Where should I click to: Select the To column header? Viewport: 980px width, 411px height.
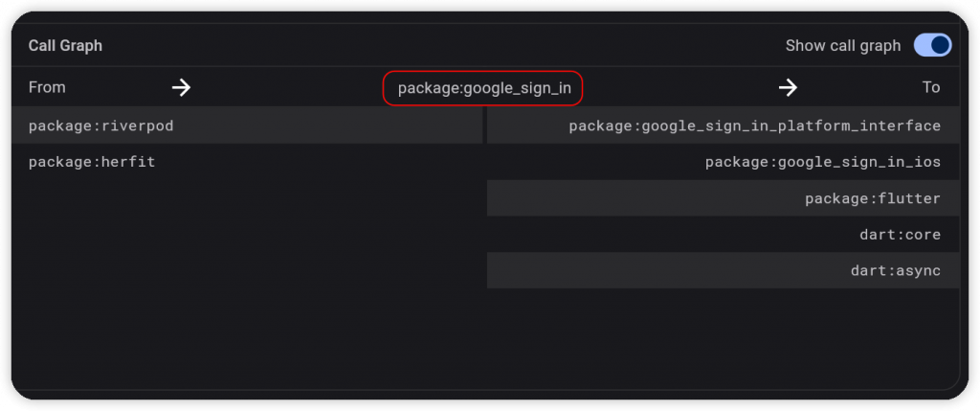[x=931, y=87]
